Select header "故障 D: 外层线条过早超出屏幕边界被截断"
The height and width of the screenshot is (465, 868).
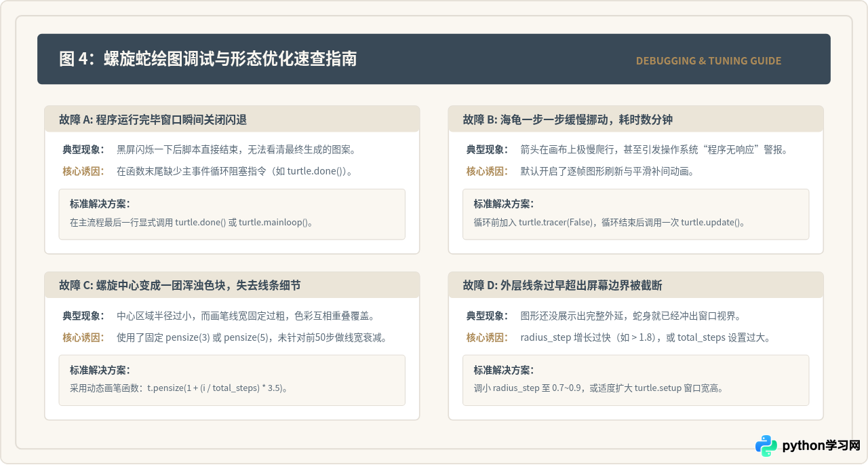pos(562,286)
